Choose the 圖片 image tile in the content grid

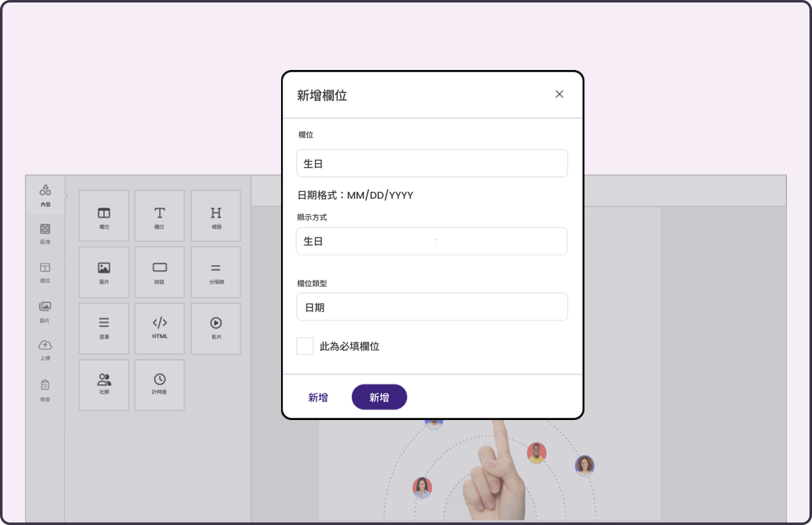pyautogui.click(x=104, y=272)
